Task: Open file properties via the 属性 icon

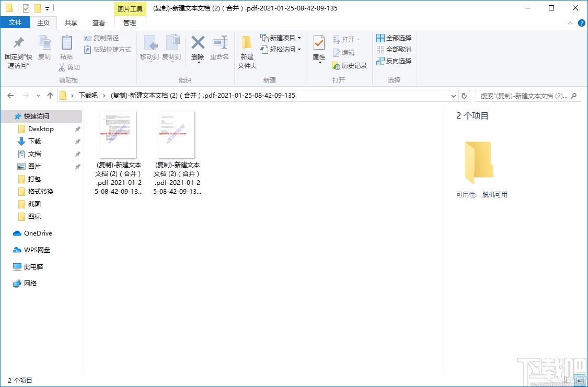Action: pos(319,50)
